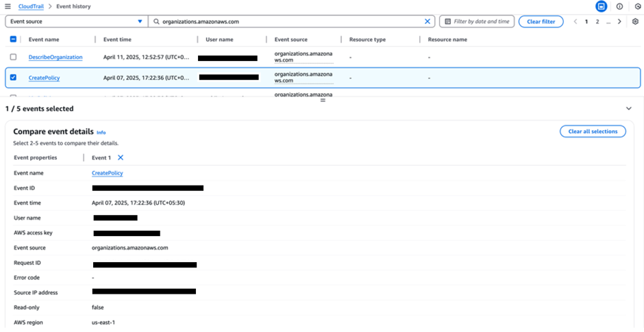The height and width of the screenshot is (332, 644).
Task: Click the blue panel icon at top right
Action: pyautogui.click(x=601, y=6)
